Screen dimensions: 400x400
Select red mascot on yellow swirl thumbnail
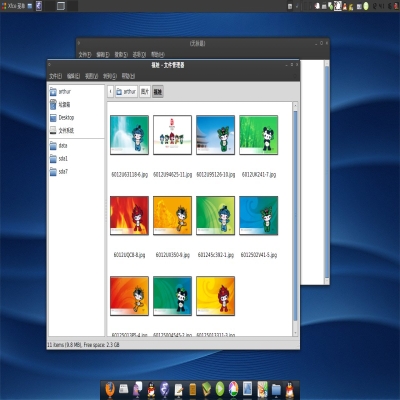(215, 296)
